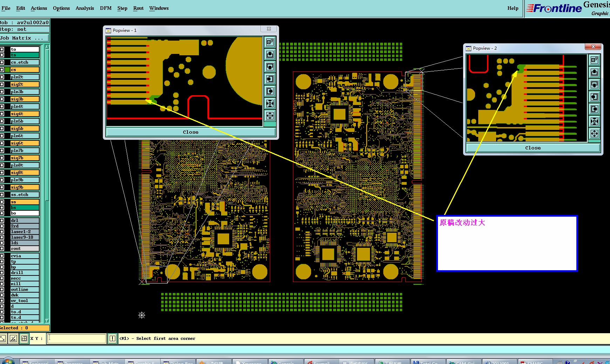Image resolution: width=610 pixels, height=364 pixels.
Task: Zoom in icon of Popview 2
Action: point(594,121)
